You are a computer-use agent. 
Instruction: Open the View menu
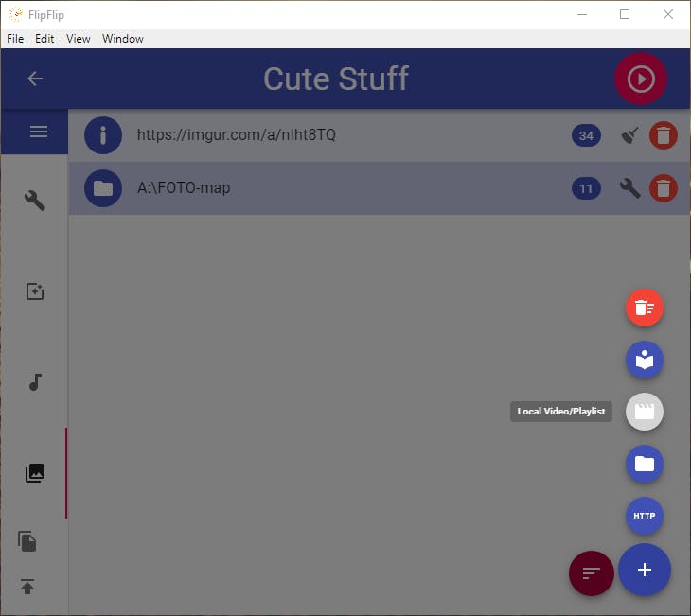(x=78, y=39)
